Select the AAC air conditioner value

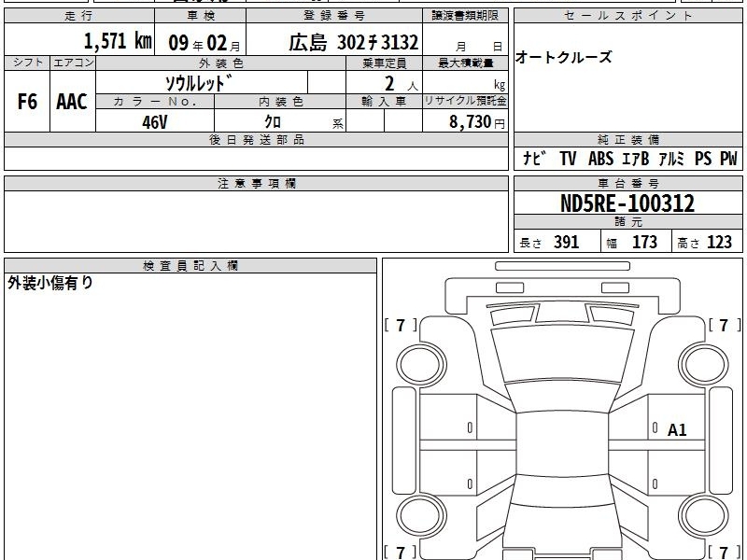72,102
